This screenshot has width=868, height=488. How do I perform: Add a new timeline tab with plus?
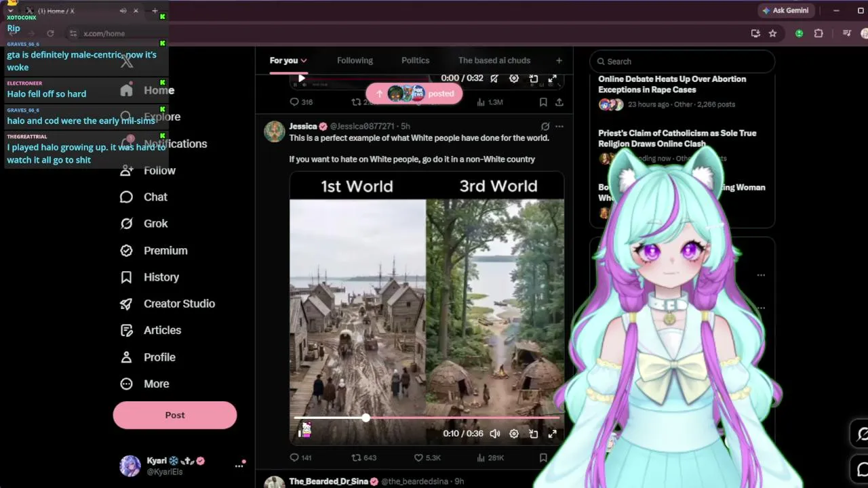(x=559, y=60)
